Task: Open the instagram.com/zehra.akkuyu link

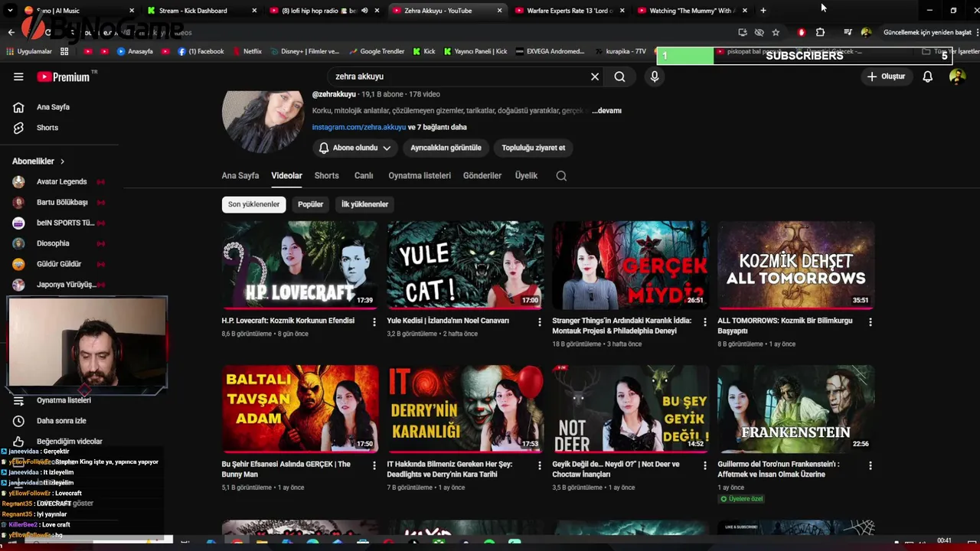Action: click(358, 127)
